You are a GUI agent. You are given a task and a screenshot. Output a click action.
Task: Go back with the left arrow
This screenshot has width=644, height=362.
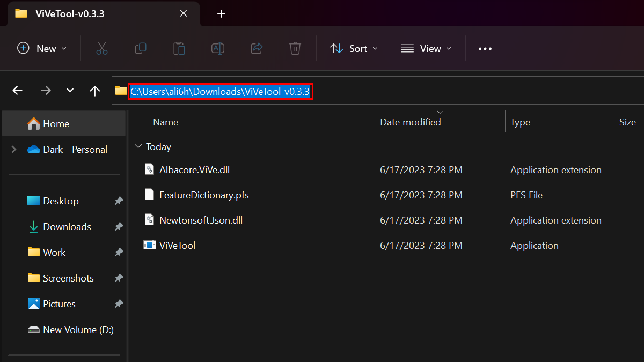(18, 91)
